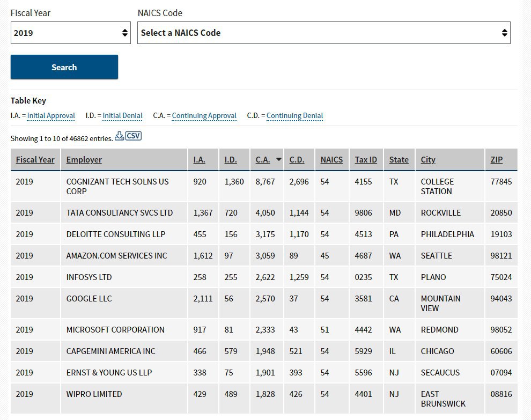Sort by the I.D. column header
This screenshot has width=531, height=420.
(x=231, y=159)
